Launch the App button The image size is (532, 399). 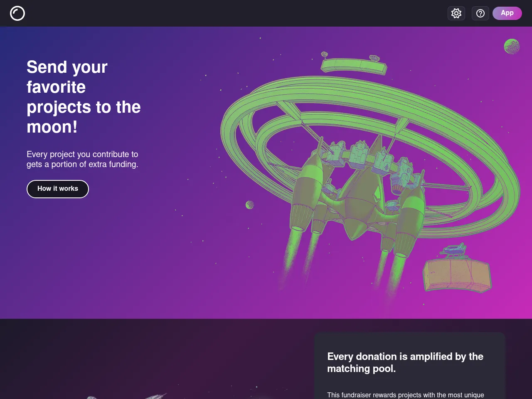coord(507,13)
